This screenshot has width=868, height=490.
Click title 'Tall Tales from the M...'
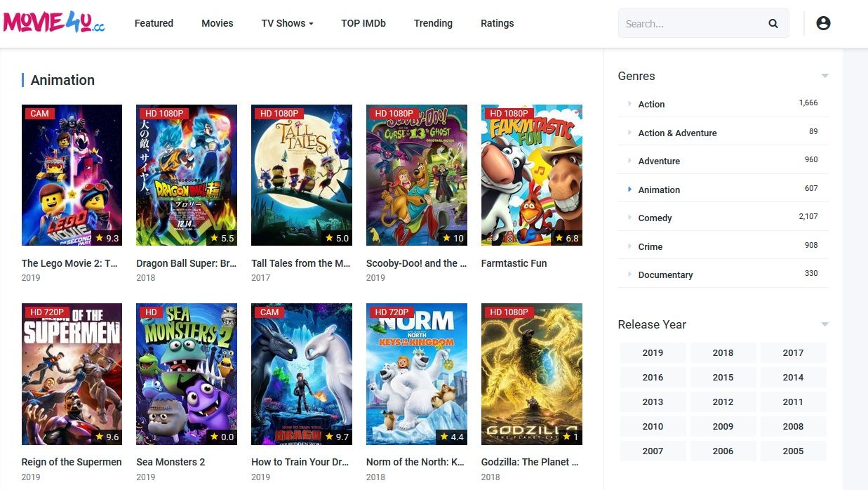click(x=301, y=263)
